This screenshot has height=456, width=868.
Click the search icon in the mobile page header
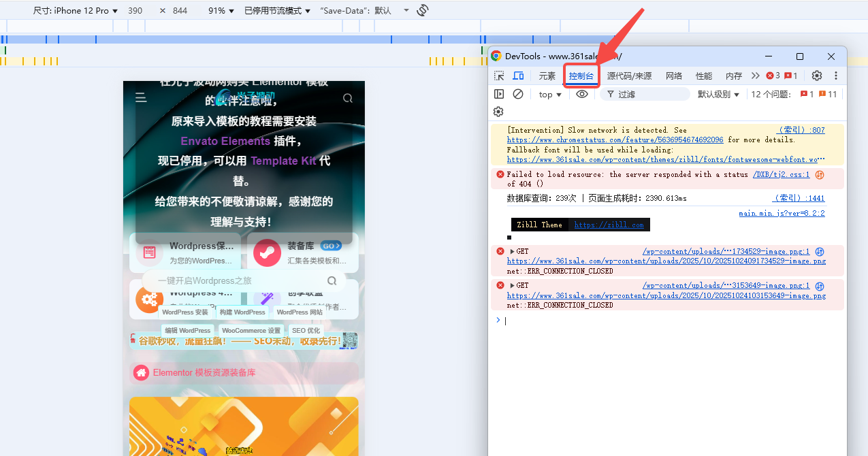348,98
